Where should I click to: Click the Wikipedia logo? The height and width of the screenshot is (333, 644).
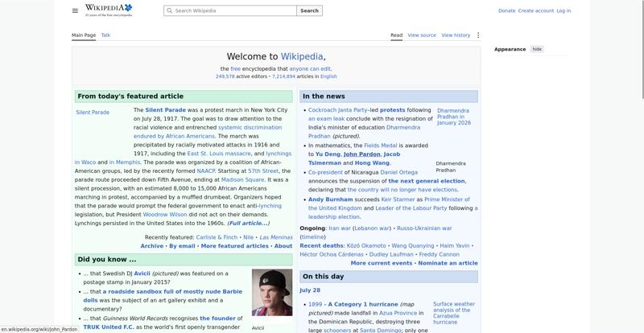pyautogui.click(x=109, y=10)
